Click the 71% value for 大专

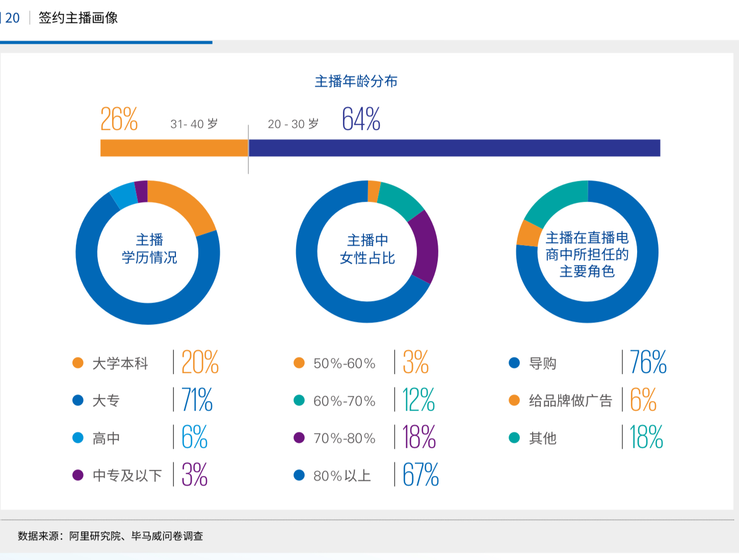197,400
